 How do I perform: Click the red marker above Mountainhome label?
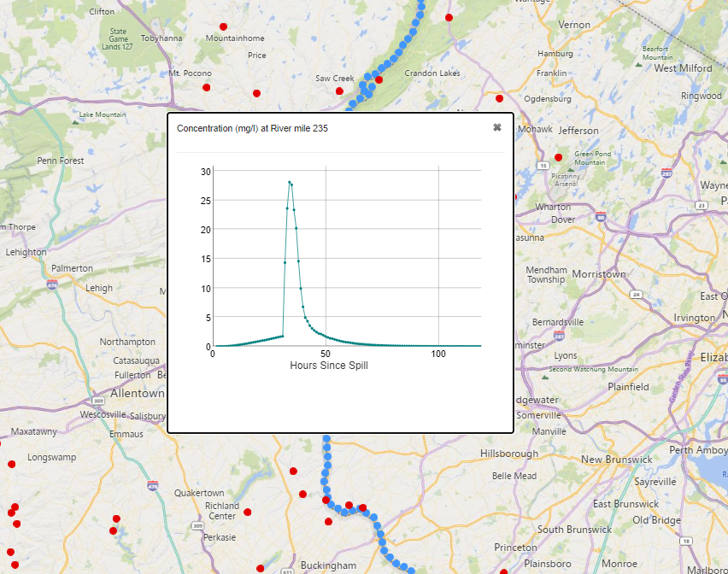223,27
